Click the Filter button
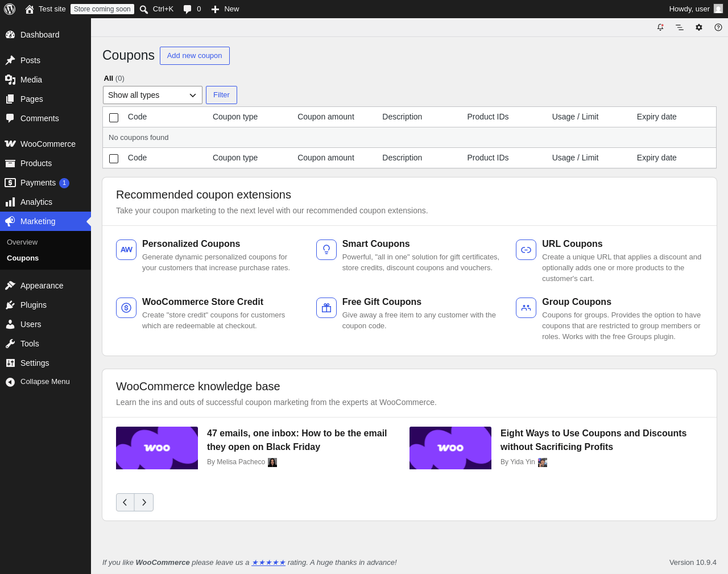 coord(221,95)
